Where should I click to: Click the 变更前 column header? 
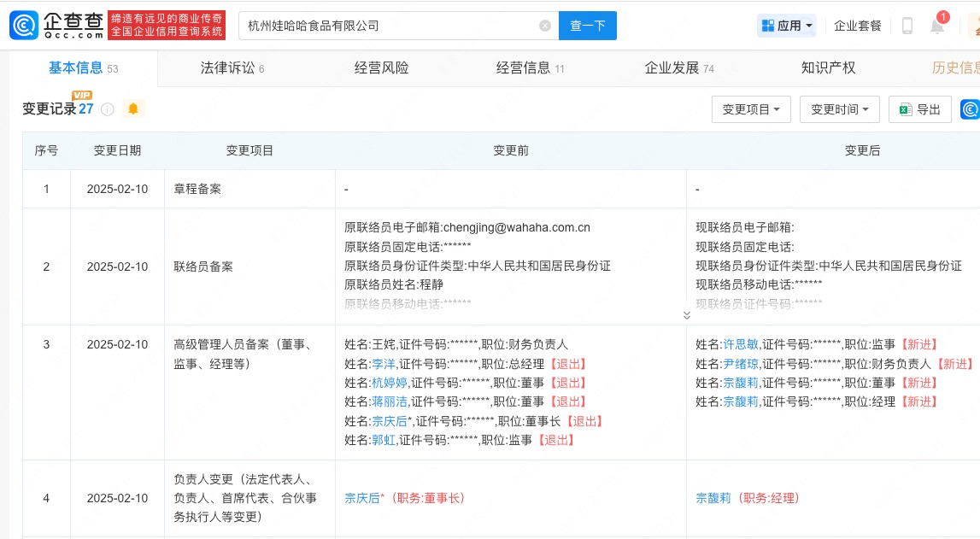tap(511, 150)
